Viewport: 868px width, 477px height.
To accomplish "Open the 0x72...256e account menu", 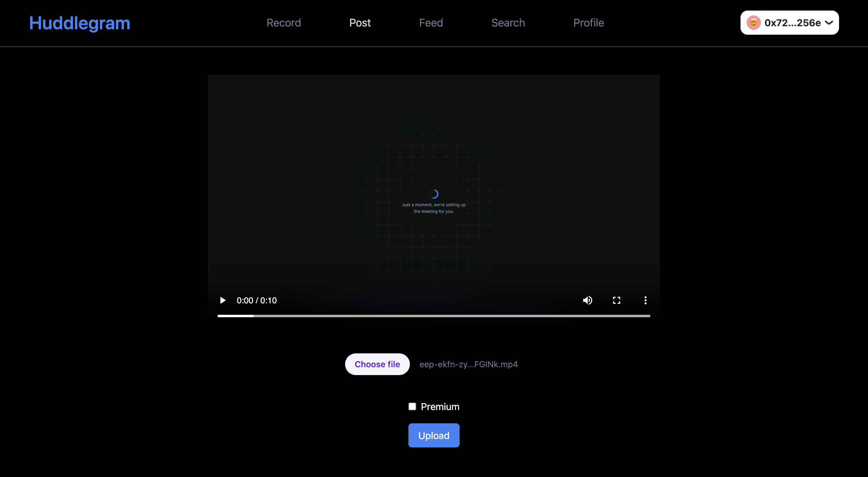I will (x=792, y=23).
